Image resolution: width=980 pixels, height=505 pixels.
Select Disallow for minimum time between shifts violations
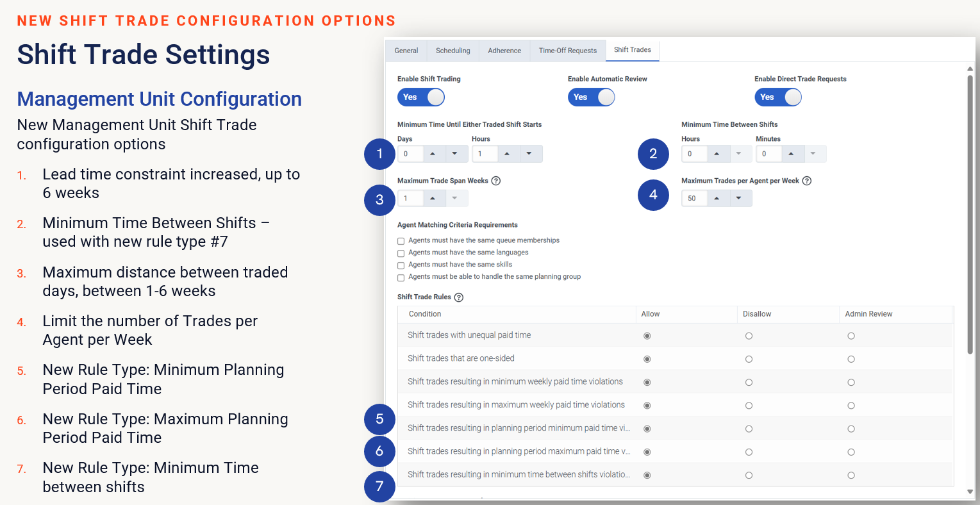click(749, 476)
